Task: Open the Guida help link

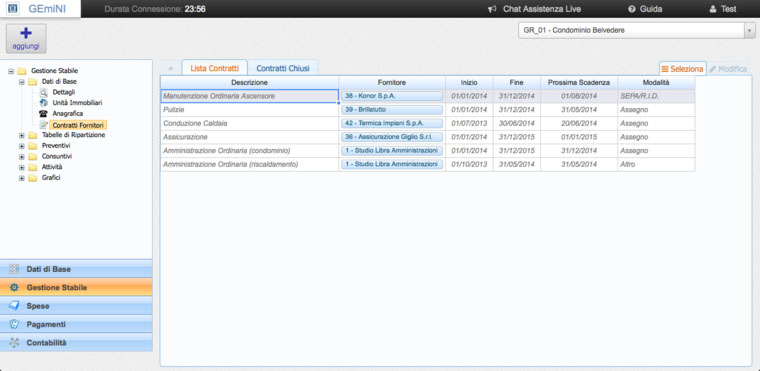Action: point(651,9)
